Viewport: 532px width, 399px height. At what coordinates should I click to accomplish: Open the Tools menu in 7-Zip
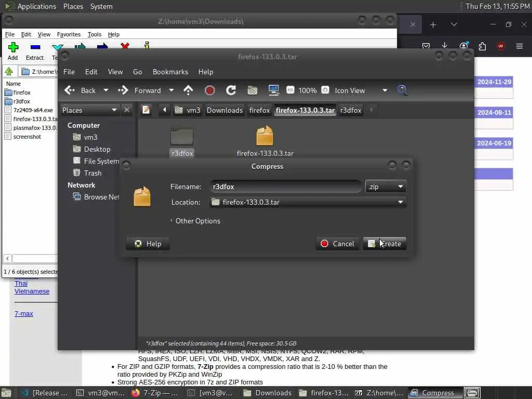95,34
